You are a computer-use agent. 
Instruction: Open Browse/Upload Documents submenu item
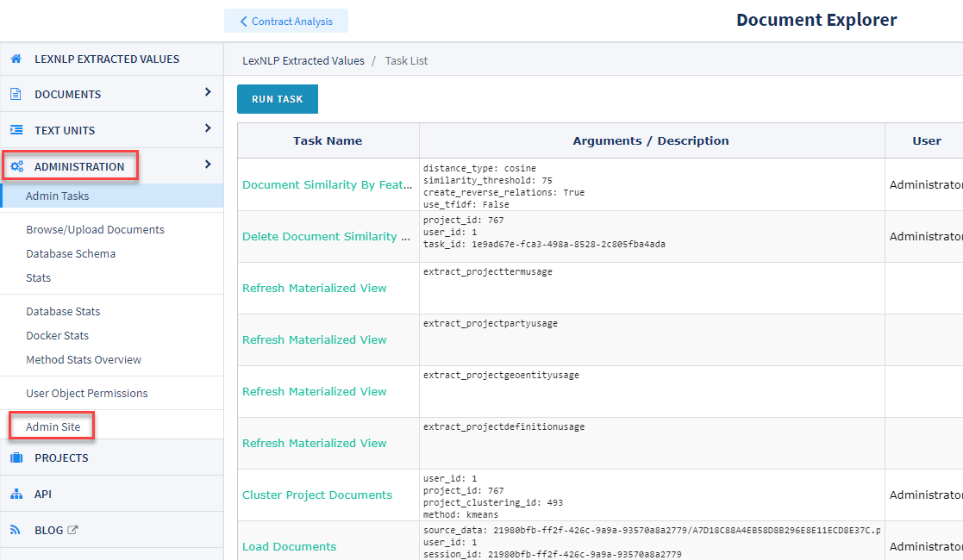click(95, 230)
